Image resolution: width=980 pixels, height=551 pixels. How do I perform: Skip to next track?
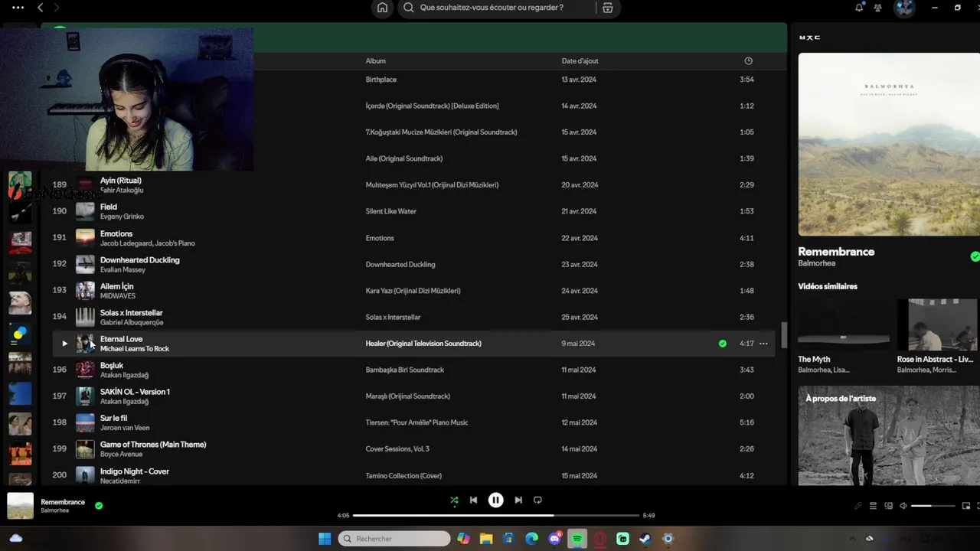tap(518, 500)
